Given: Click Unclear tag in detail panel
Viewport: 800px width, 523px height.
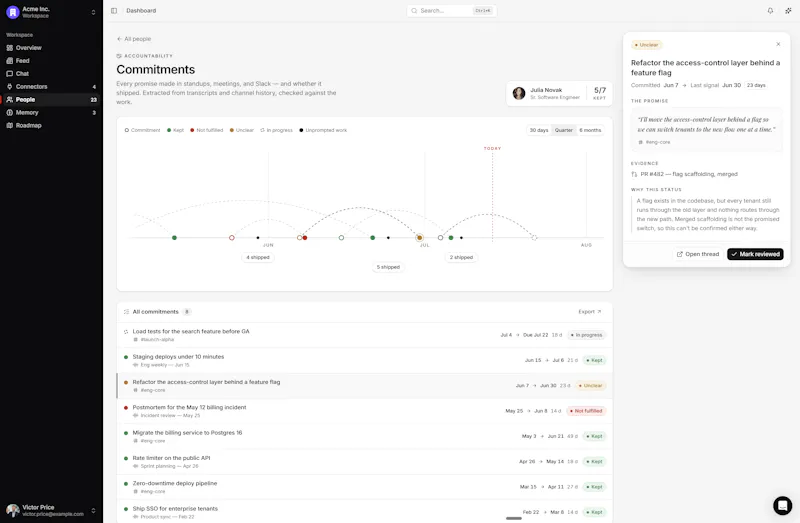Looking at the screenshot, I should (646, 45).
